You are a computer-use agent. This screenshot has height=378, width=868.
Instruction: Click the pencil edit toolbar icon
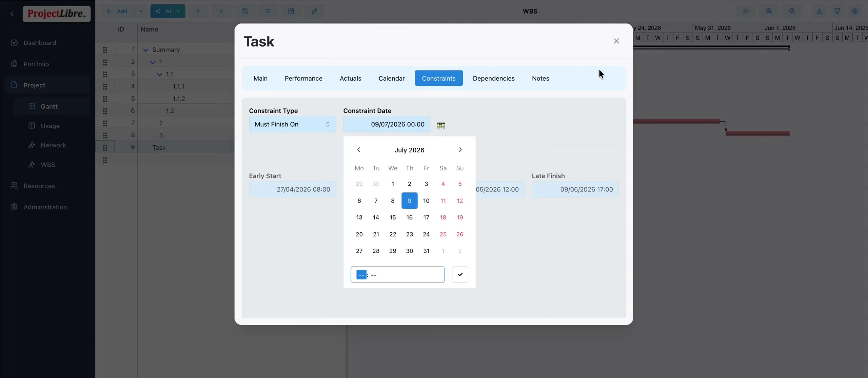tap(314, 11)
